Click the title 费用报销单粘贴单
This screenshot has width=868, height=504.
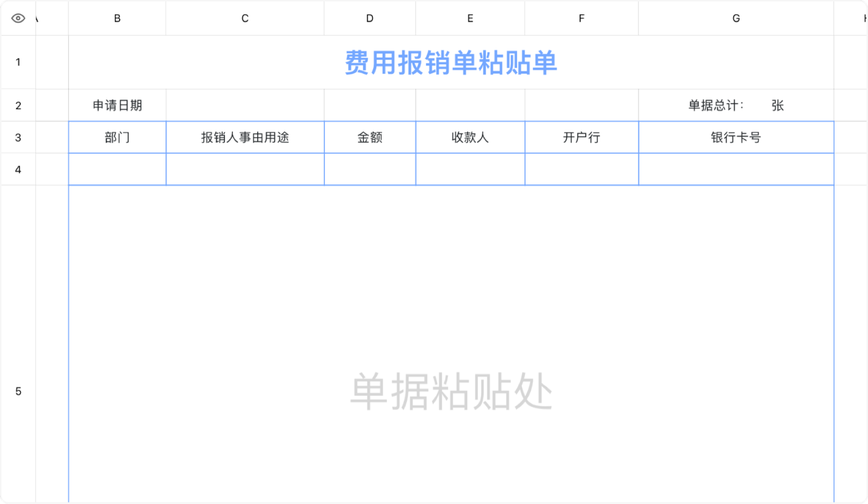pyautogui.click(x=451, y=62)
